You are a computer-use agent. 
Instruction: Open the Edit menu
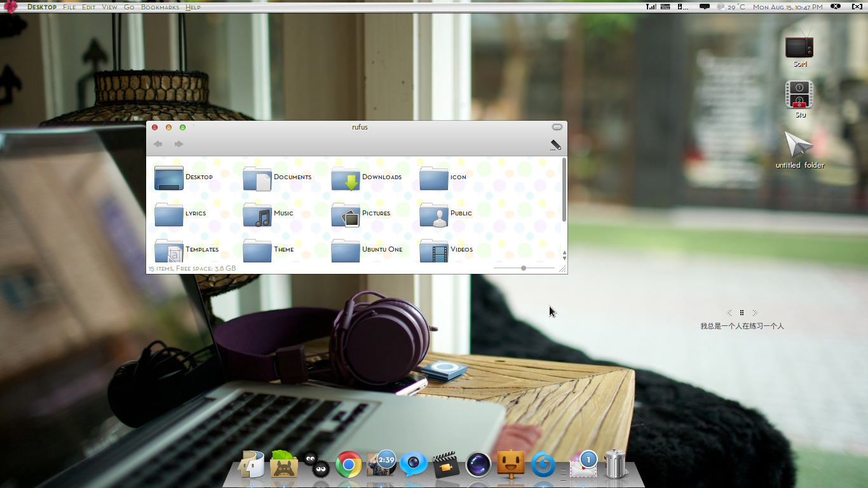click(89, 7)
